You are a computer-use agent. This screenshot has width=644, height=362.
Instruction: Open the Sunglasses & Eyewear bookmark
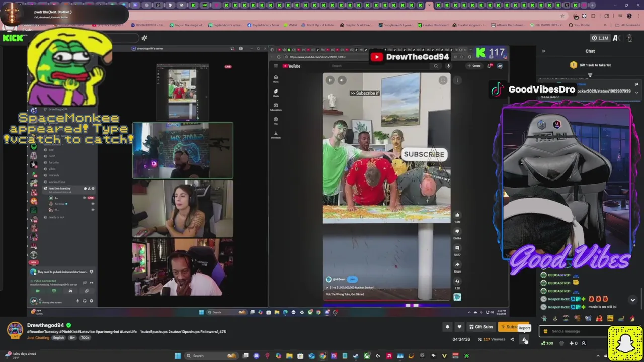[x=395, y=25]
